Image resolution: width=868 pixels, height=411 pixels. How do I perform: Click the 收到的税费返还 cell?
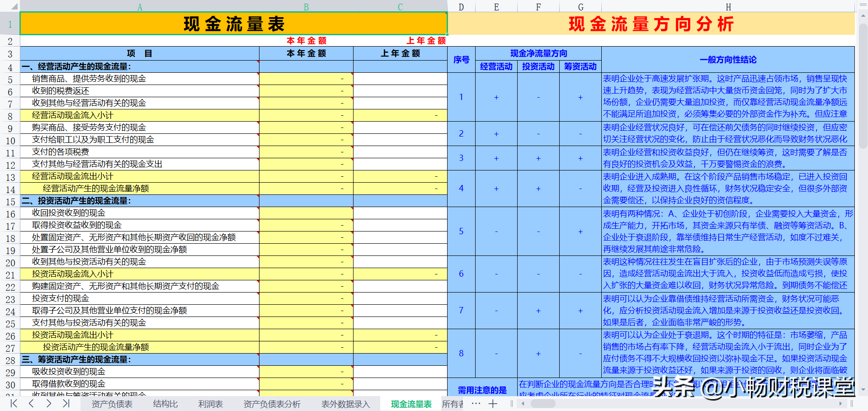tap(140, 91)
